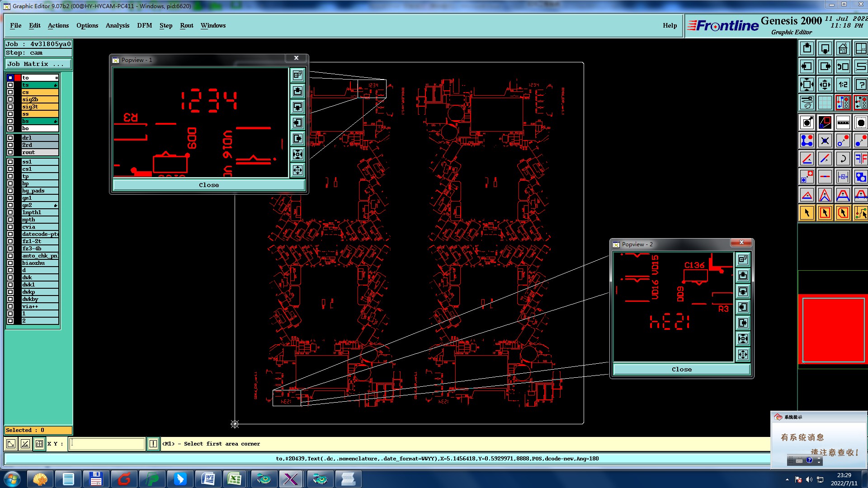The image size is (868, 488).
Task: Toggle visibility checkbox for layer sig2b
Action: pyautogui.click(x=10, y=99)
